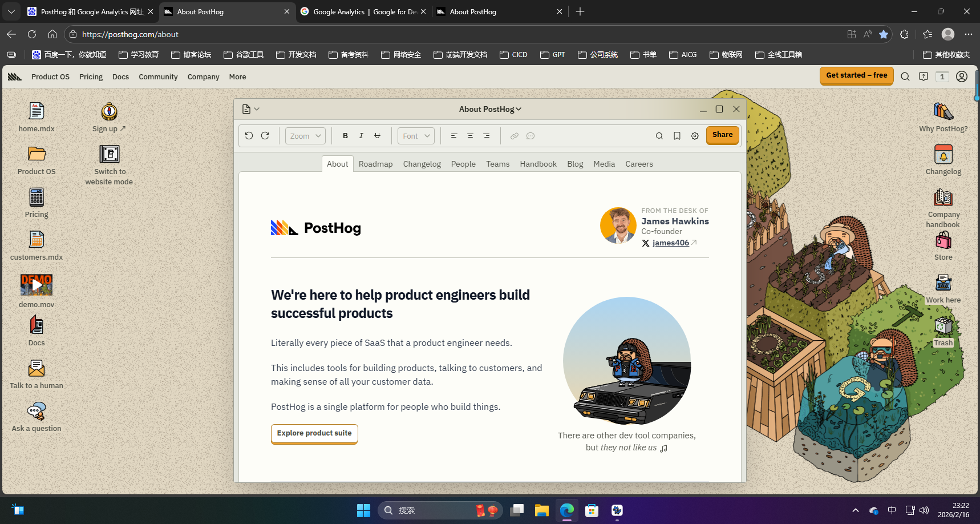
Task: Click the header search magnifier icon
Action: click(905, 76)
